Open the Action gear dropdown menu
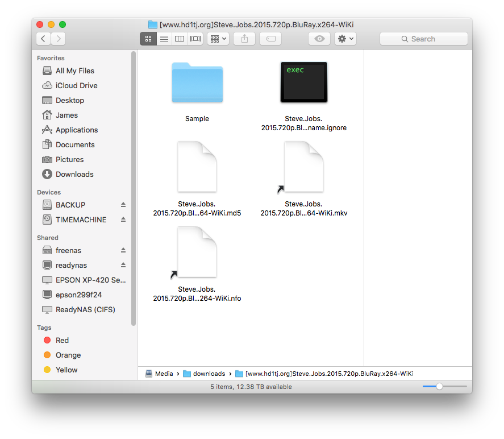The image size is (504, 439). coord(345,39)
